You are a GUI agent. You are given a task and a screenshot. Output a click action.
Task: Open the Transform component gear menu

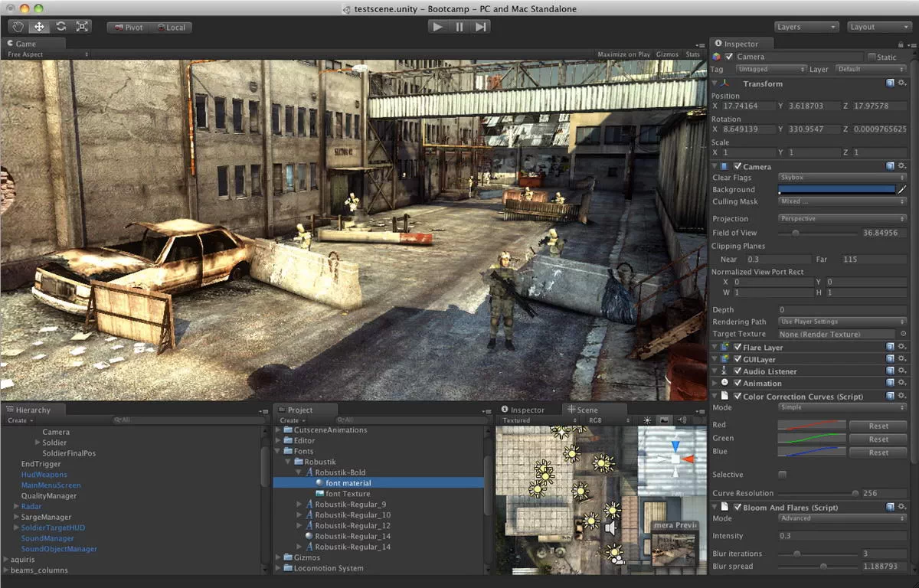point(901,83)
